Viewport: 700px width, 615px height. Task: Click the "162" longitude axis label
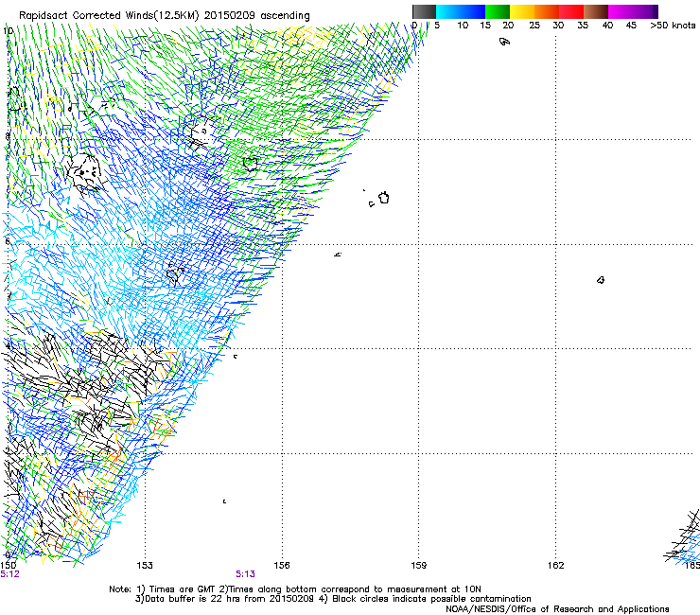(x=556, y=566)
